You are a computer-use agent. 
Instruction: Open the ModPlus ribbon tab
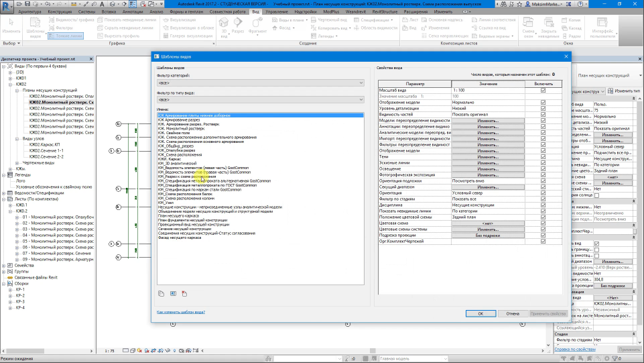(331, 11)
